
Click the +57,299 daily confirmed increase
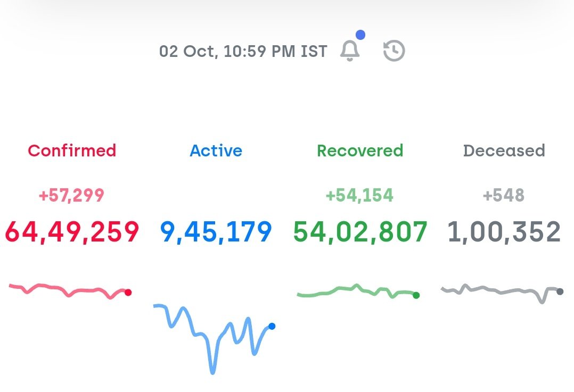coord(72,195)
